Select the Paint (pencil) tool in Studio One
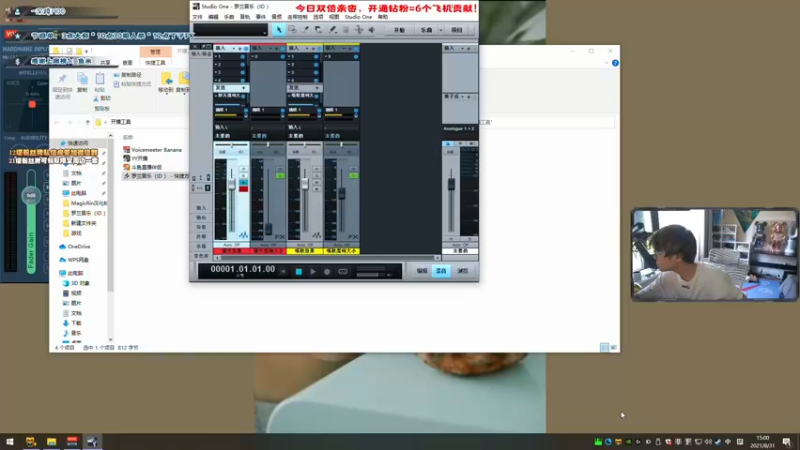This screenshot has width=800, height=450. [332, 30]
